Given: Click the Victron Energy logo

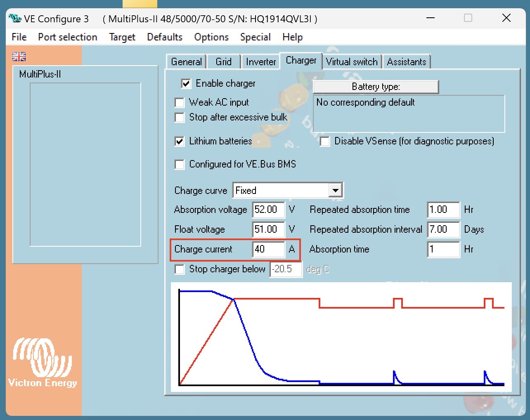Looking at the screenshot, I should coord(43,363).
